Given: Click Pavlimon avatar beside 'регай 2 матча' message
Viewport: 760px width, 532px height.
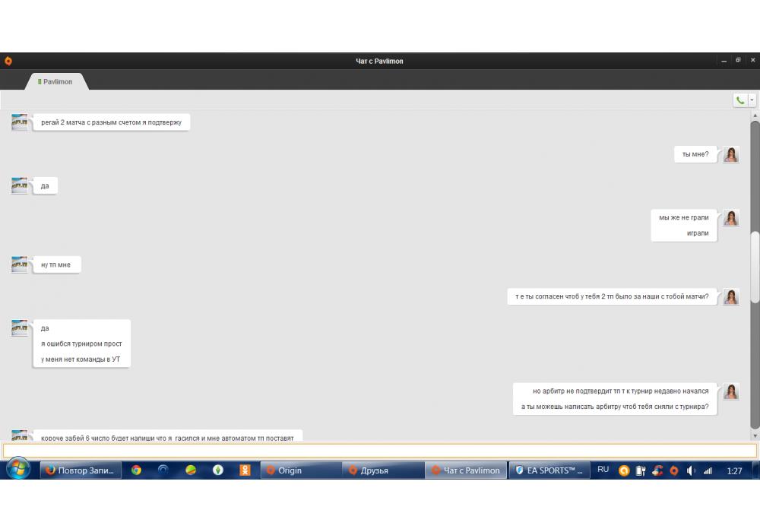Looking at the screenshot, I should tap(20, 122).
